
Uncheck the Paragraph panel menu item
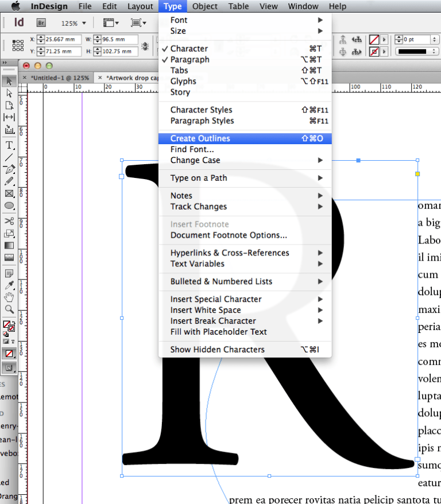(x=189, y=60)
